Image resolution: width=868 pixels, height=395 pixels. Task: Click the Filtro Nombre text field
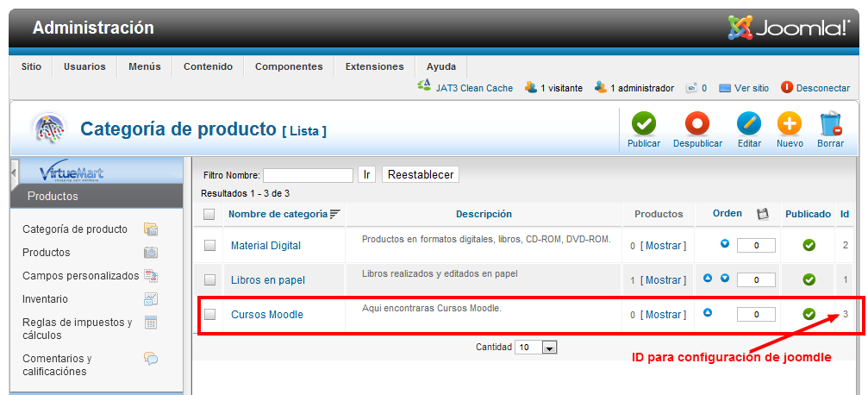point(308,175)
